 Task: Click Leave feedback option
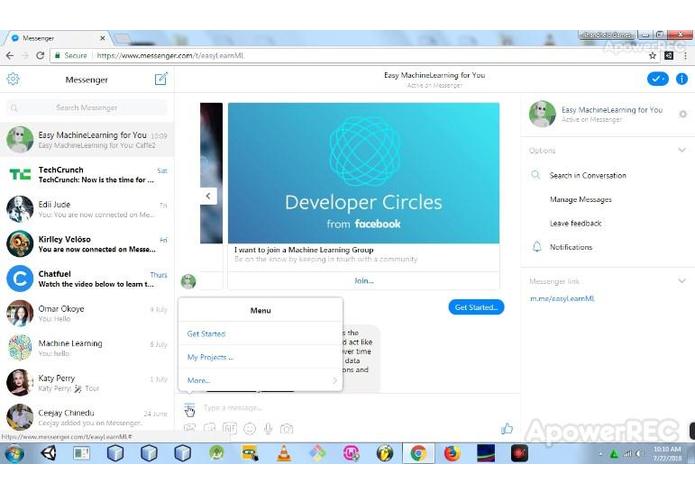[576, 223]
